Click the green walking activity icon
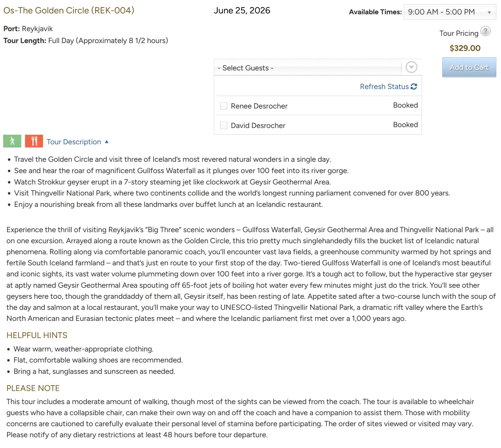501x448 pixels. click(12, 141)
